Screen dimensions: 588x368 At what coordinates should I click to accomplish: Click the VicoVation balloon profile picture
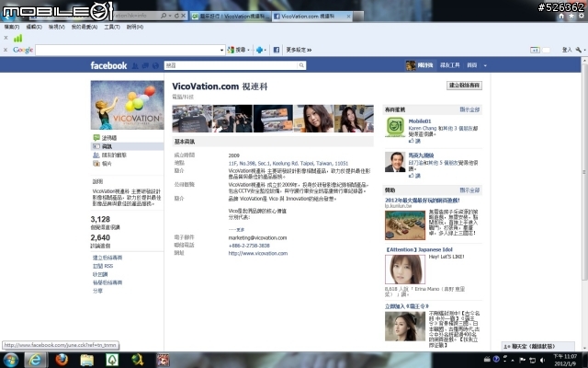[127, 105]
